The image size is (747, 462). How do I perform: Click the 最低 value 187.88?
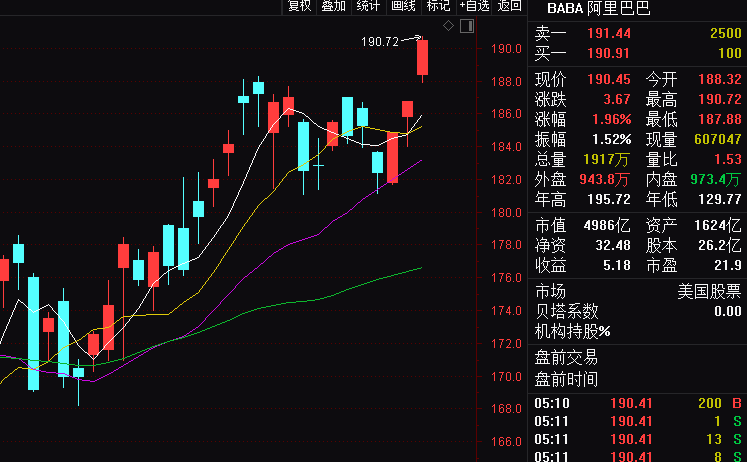point(720,119)
